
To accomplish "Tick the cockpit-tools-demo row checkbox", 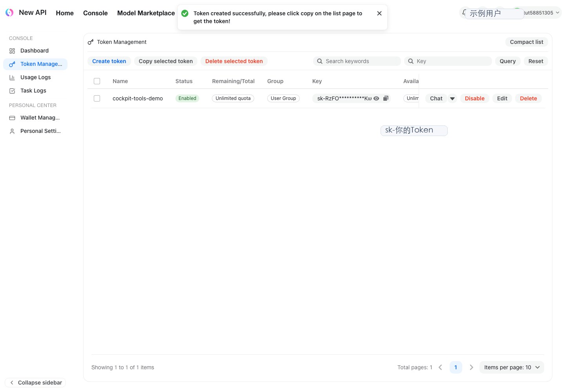I will pos(97,98).
